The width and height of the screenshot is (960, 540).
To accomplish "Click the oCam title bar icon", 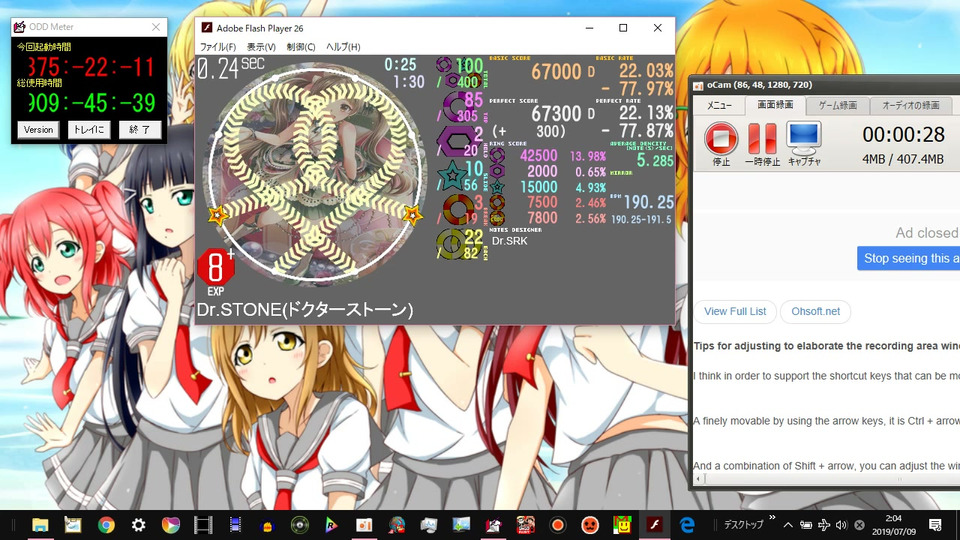I will tap(698, 85).
